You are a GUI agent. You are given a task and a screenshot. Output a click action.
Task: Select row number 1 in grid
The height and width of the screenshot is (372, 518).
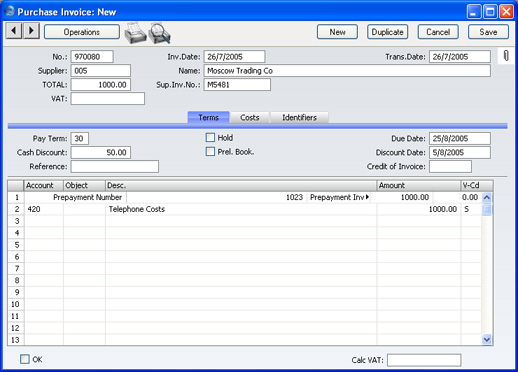pos(16,197)
